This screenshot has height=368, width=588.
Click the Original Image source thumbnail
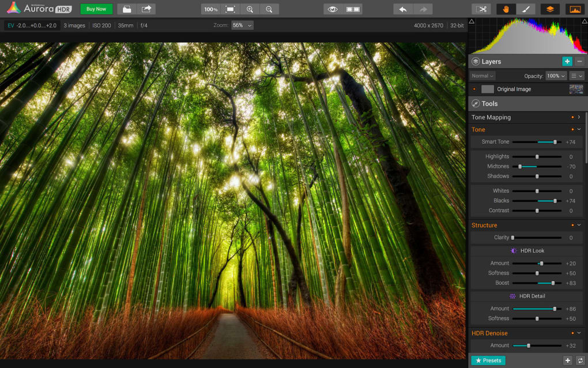(576, 89)
